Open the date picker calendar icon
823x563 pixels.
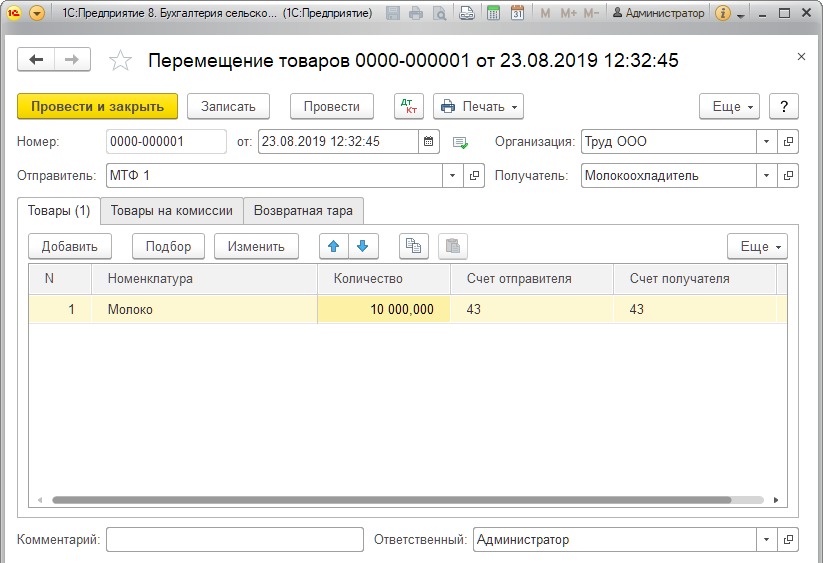pos(429,142)
